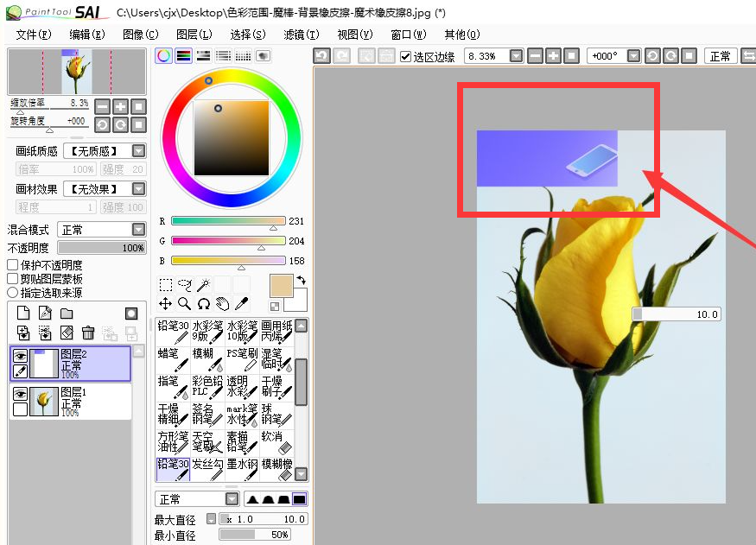Open the 8.33% zoom level dropdown
Image resolution: width=756 pixels, height=545 pixels.
(516, 56)
